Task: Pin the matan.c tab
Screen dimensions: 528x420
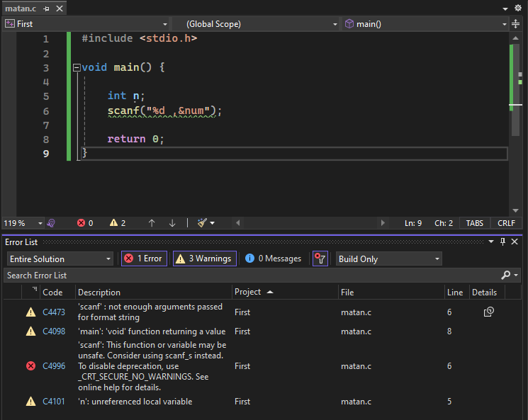Action: tap(47, 8)
